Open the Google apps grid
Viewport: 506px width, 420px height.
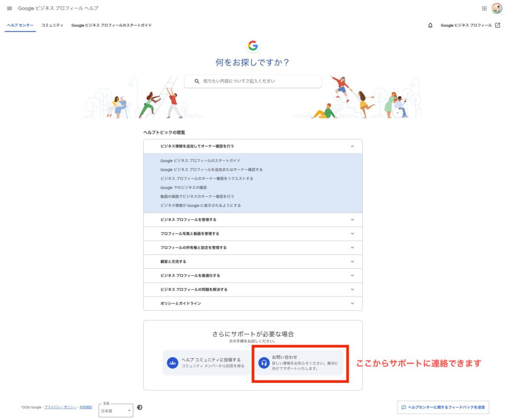484,8
